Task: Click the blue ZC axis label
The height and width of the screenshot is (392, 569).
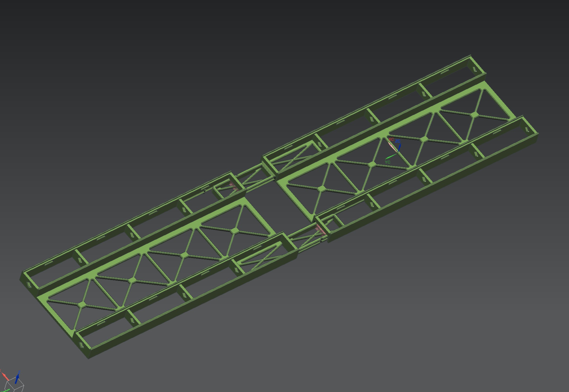Action: point(398,141)
